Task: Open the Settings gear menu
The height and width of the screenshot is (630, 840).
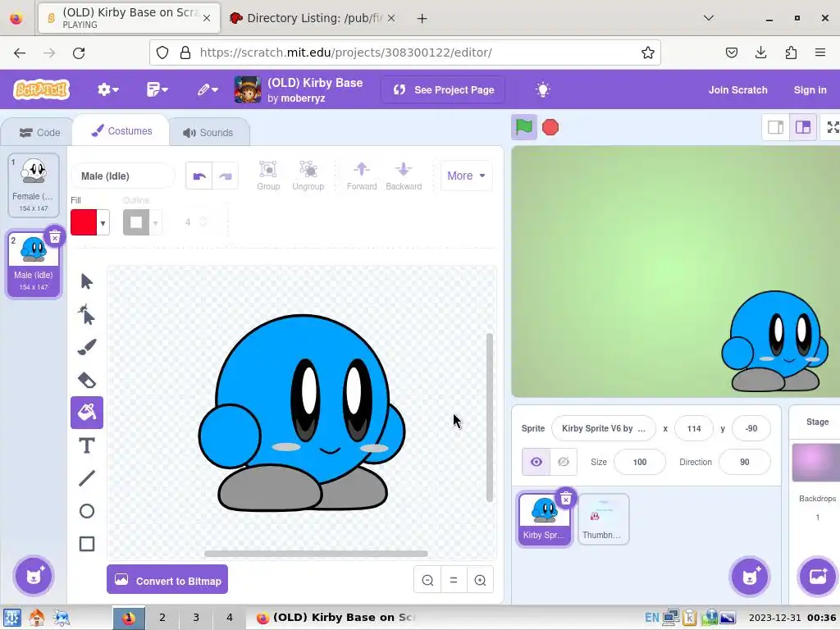Action: [107, 89]
